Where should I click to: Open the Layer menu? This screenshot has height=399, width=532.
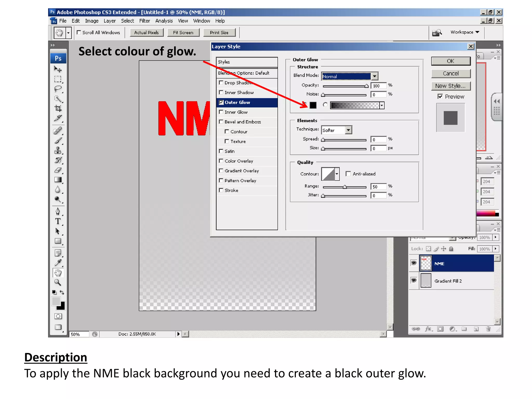(110, 21)
